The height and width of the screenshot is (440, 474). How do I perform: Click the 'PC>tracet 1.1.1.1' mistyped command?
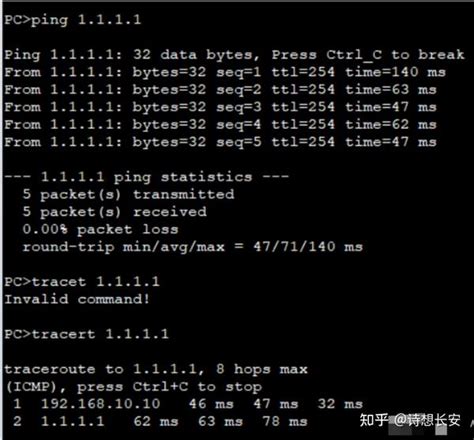tap(82, 282)
